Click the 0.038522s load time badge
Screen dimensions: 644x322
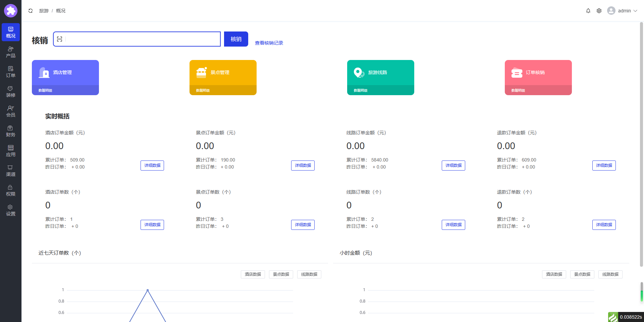631,317
